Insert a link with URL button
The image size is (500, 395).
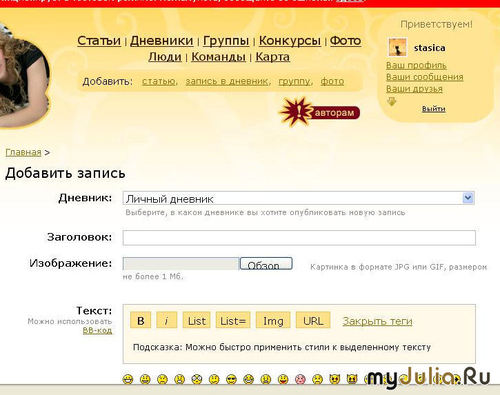313,320
